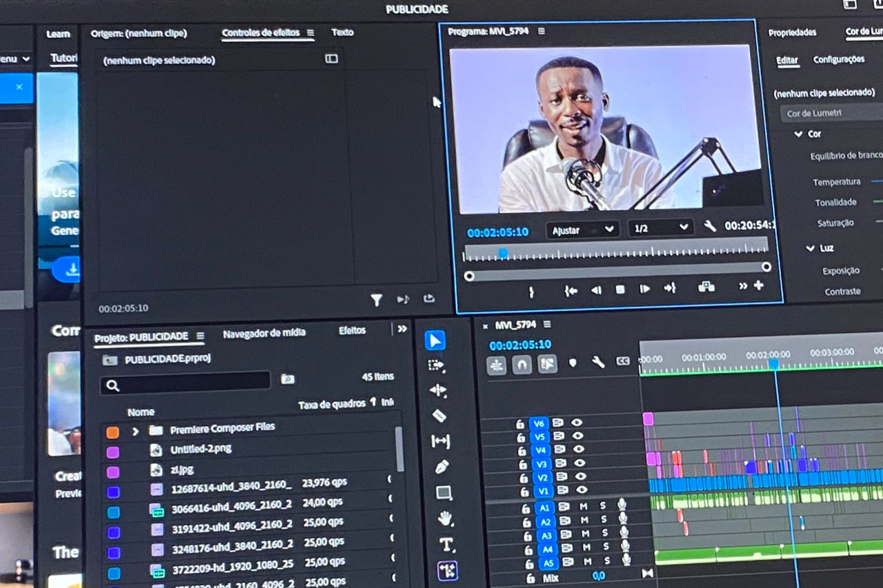This screenshot has width=883, height=588.
Task: Click the filter icon in Effect Controls
Action: (x=376, y=300)
